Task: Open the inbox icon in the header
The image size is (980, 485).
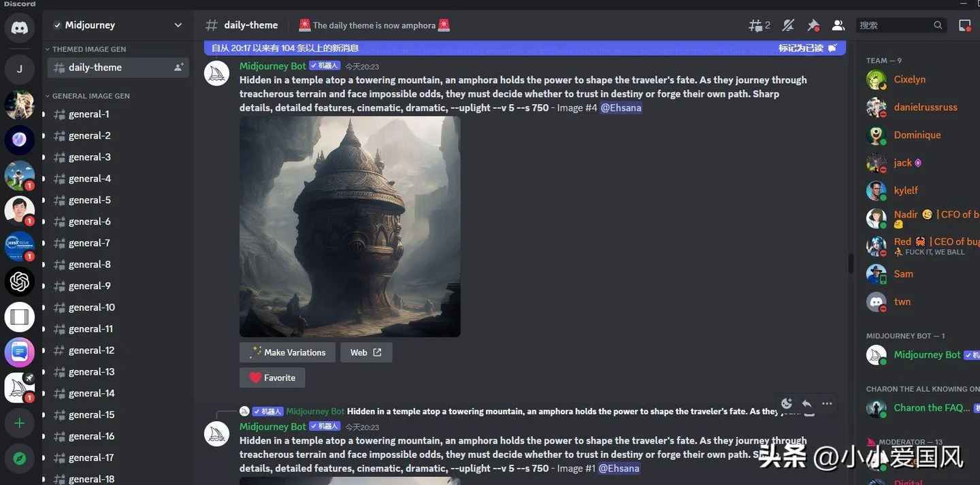Action: tap(964, 25)
